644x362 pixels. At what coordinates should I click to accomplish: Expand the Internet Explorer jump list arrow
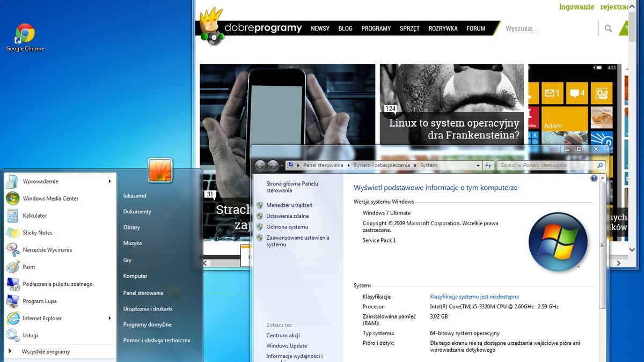coord(109,319)
